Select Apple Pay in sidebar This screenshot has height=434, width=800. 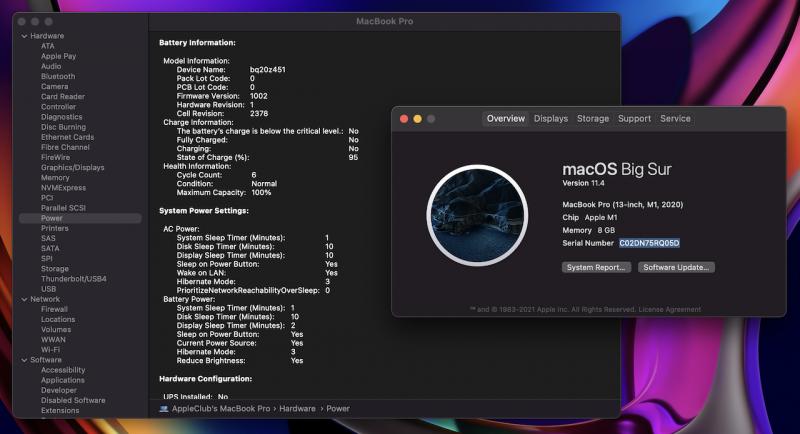click(58, 56)
